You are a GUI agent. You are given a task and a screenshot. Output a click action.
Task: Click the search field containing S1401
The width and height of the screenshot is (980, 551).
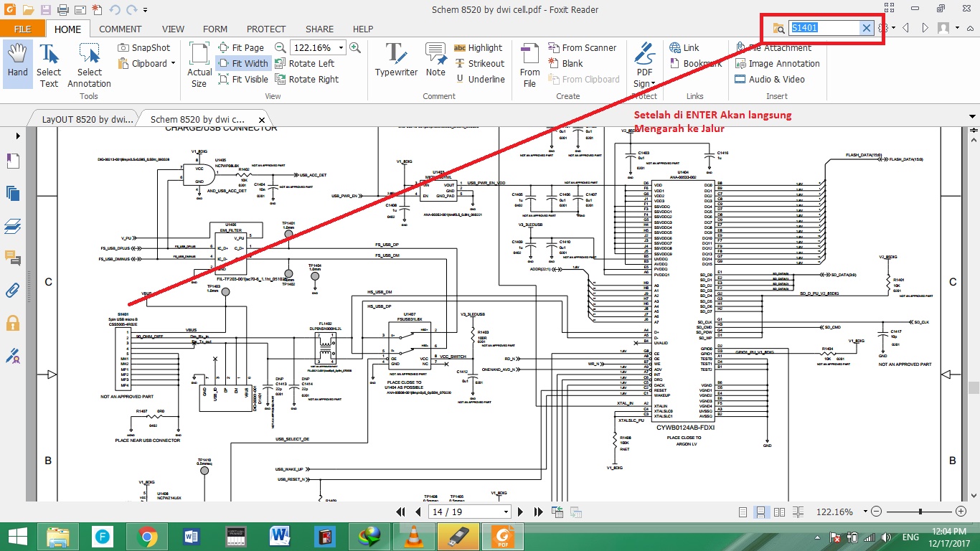(825, 27)
